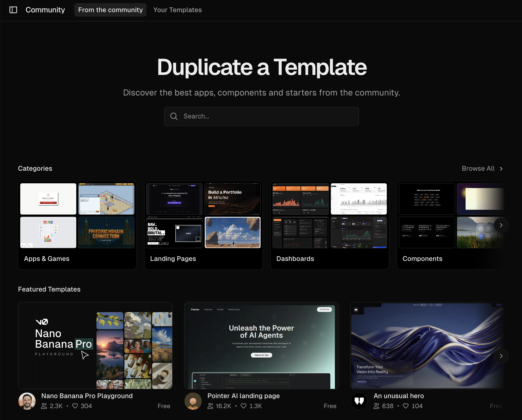Click the right arrow on Featured Templates
This screenshot has width=522, height=420.
[501, 356]
